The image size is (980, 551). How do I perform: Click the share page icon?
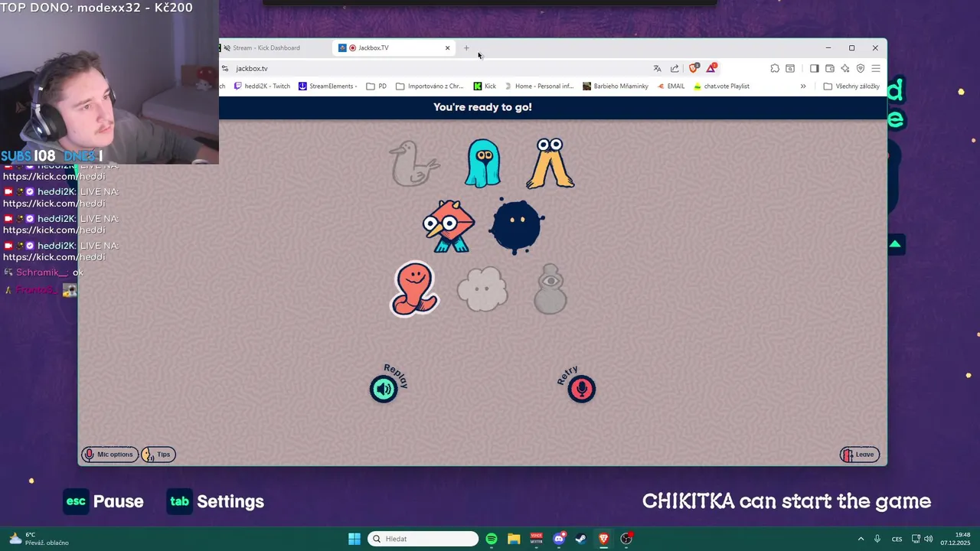[675, 68]
